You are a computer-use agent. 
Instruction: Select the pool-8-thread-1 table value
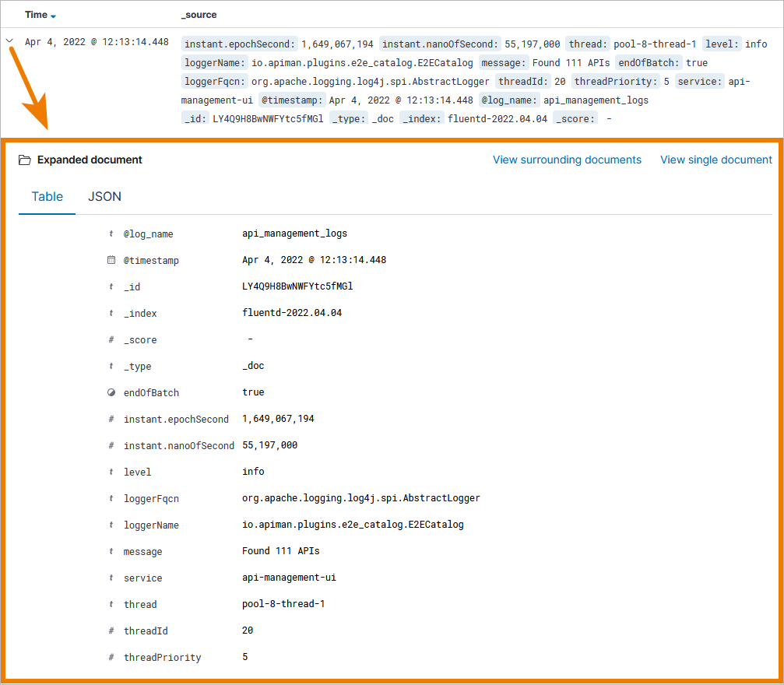pyautogui.click(x=283, y=604)
